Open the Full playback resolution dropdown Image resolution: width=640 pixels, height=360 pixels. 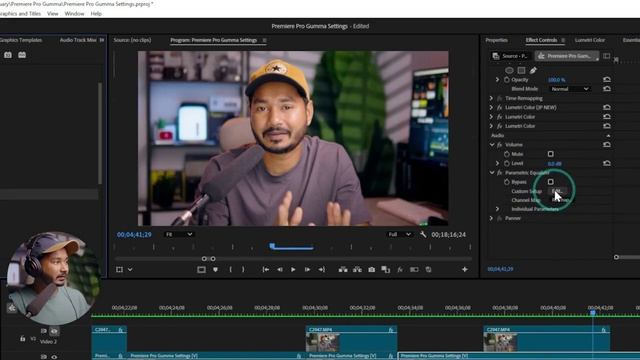point(399,234)
